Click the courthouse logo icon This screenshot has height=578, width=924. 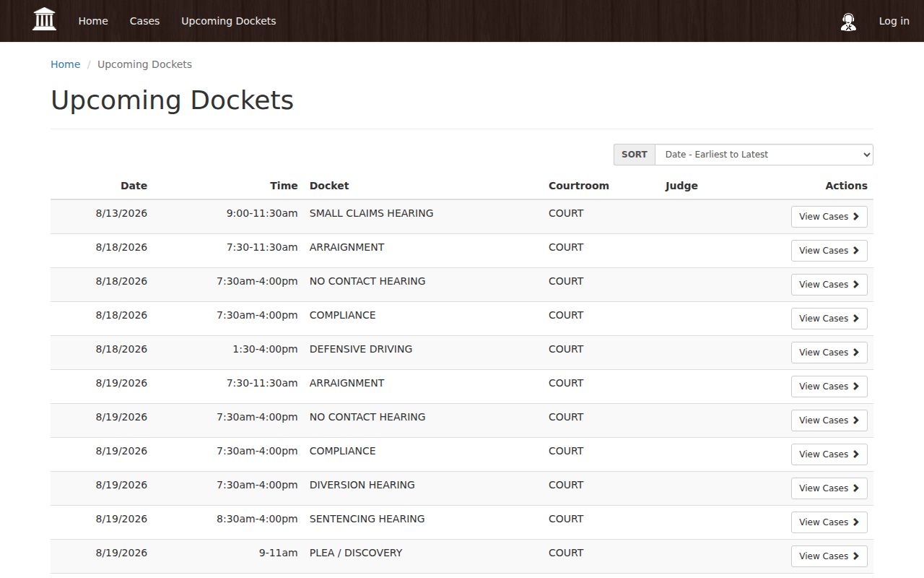pos(45,20)
